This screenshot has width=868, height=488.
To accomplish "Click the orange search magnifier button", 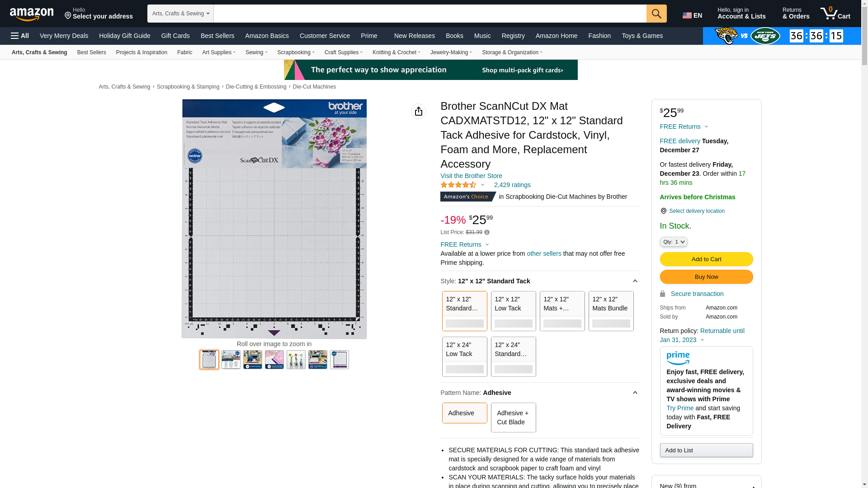I will coord(656,14).
